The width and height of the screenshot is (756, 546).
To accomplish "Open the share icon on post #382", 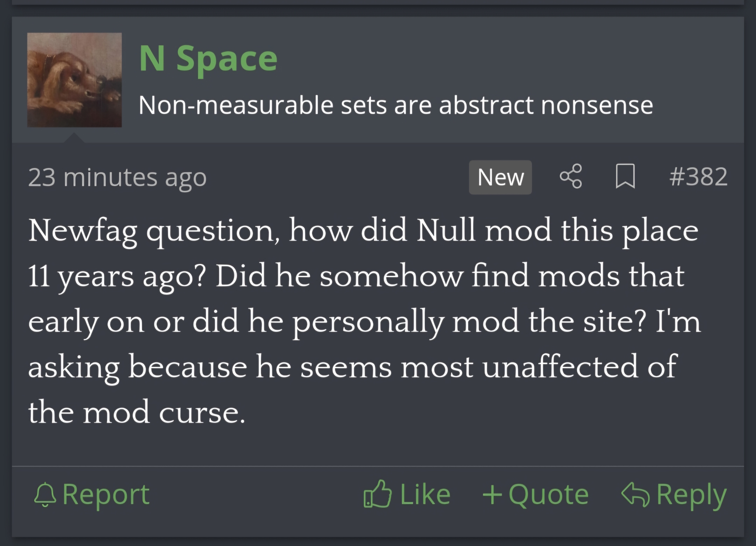I will click(x=571, y=176).
